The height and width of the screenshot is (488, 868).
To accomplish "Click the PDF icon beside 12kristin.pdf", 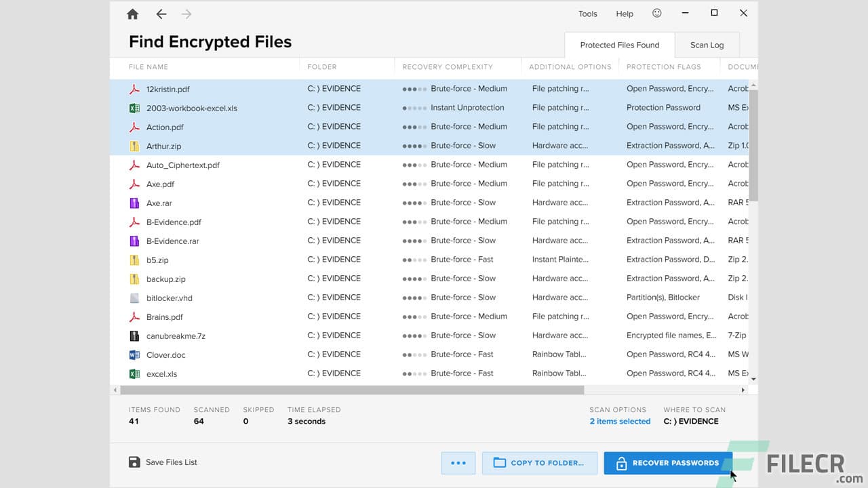I will [136, 89].
